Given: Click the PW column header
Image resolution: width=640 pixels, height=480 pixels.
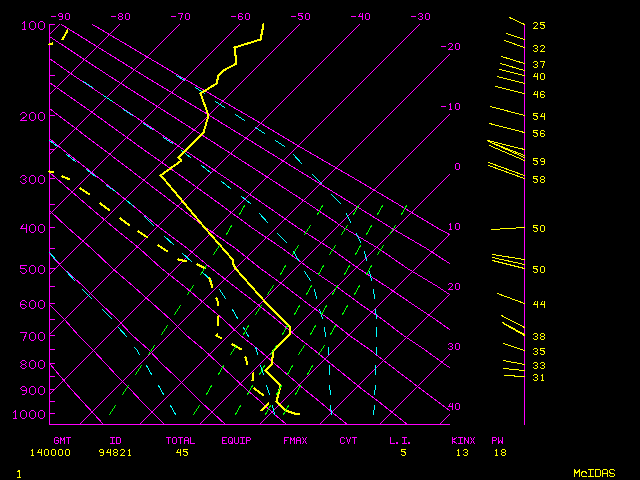Looking at the screenshot, I should tap(497, 440).
